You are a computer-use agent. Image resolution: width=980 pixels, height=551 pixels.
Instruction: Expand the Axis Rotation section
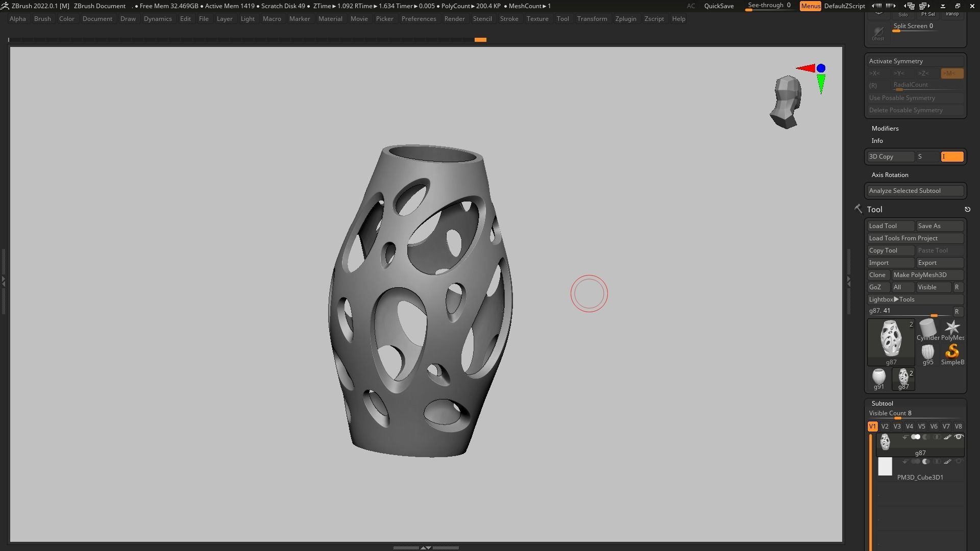pos(890,175)
